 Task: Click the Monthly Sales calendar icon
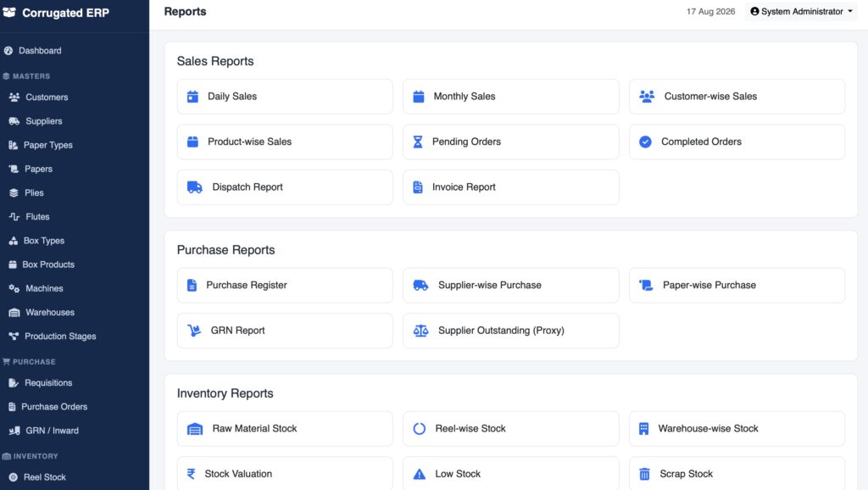coord(419,97)
